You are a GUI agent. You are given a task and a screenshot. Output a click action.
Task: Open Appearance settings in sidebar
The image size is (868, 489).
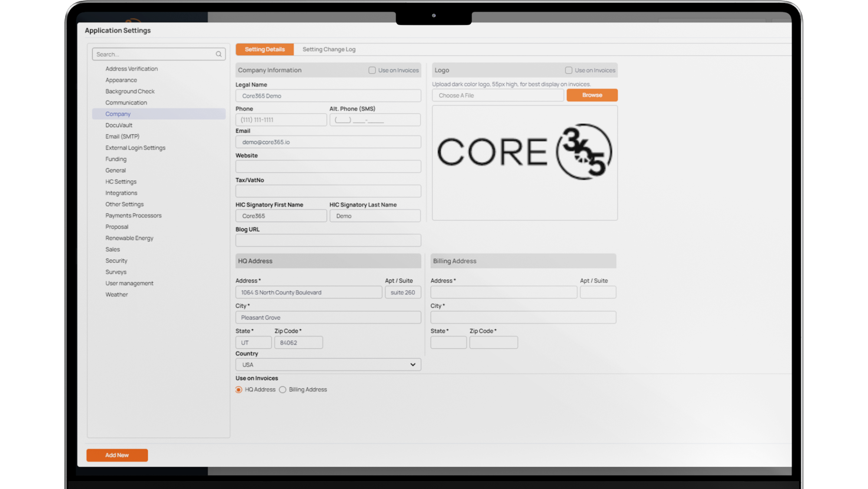pyautogui.click(x=121, y=80)
